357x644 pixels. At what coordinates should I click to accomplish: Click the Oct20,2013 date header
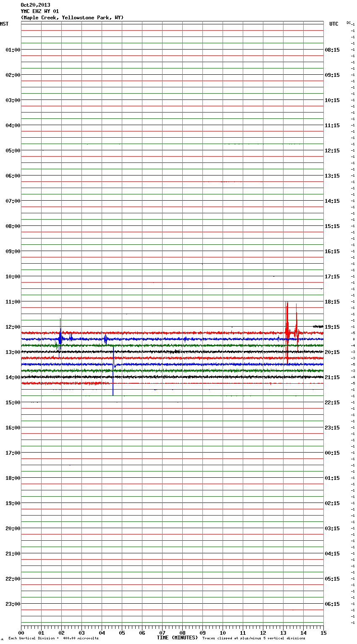35,5
